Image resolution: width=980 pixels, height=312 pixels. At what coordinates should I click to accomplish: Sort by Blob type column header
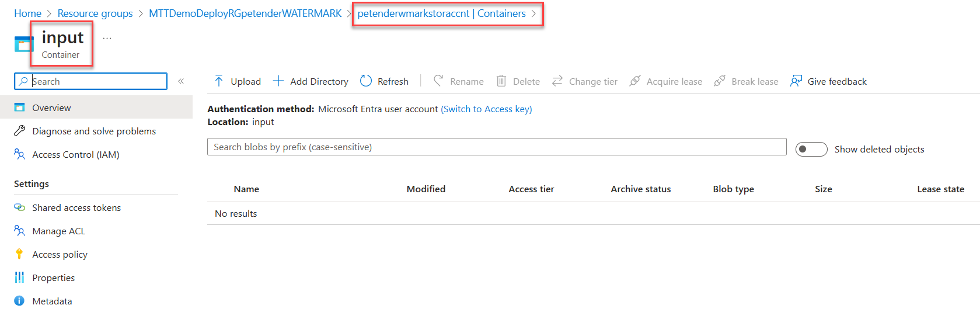734,189
